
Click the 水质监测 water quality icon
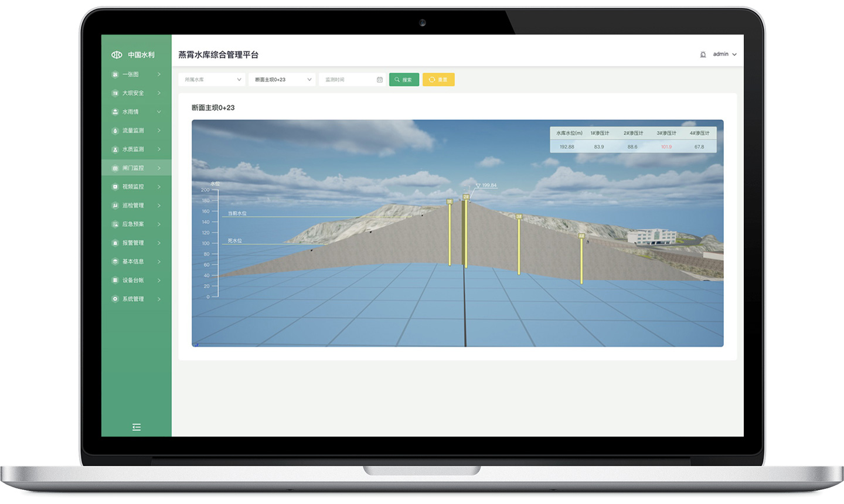[115, 149]
